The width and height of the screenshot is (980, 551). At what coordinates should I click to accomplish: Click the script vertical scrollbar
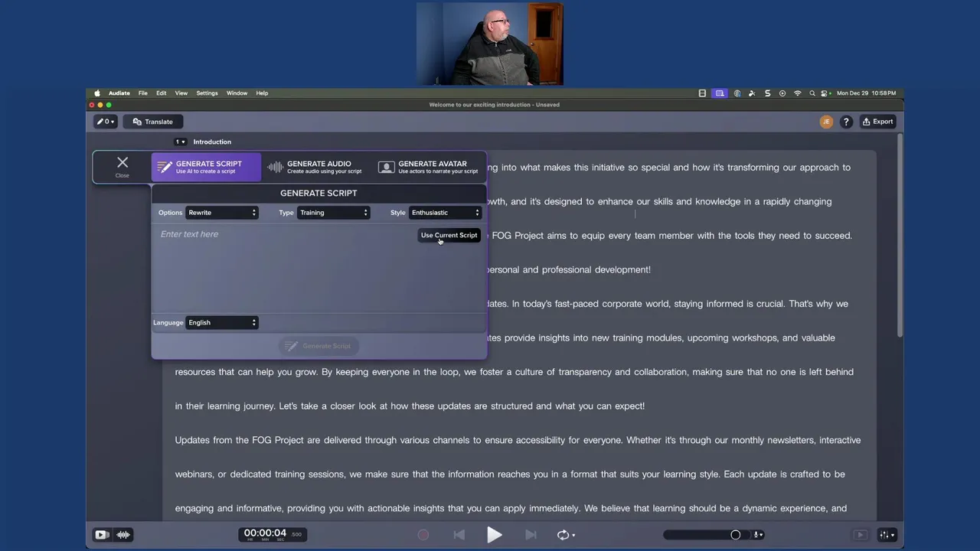click(x=900, y=234)
